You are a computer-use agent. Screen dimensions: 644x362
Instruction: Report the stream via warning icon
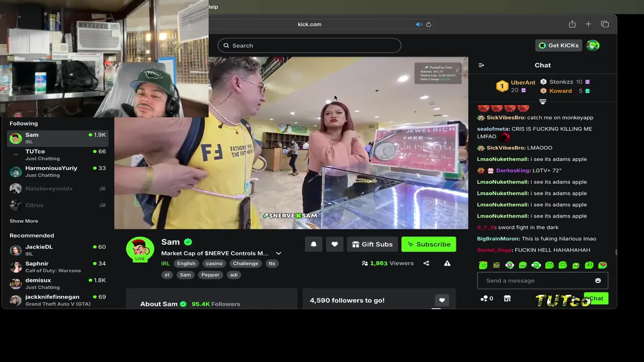tap(447, 263)
